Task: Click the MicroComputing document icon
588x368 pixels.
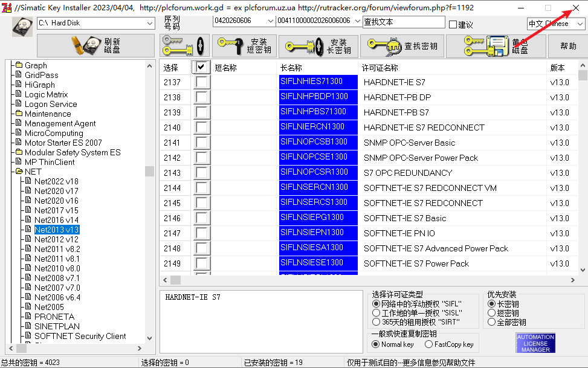Action: click(x=18, y=132)
